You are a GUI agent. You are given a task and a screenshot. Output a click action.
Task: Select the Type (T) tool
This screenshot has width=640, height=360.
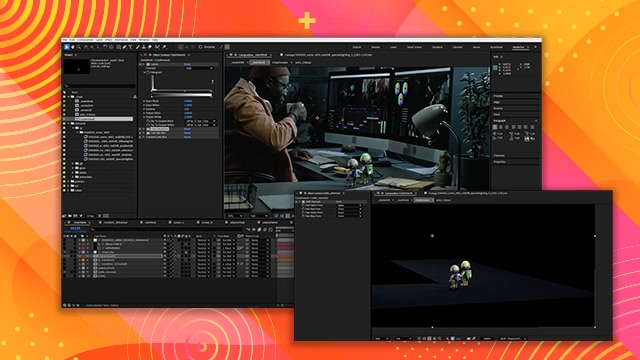(131, 47)
